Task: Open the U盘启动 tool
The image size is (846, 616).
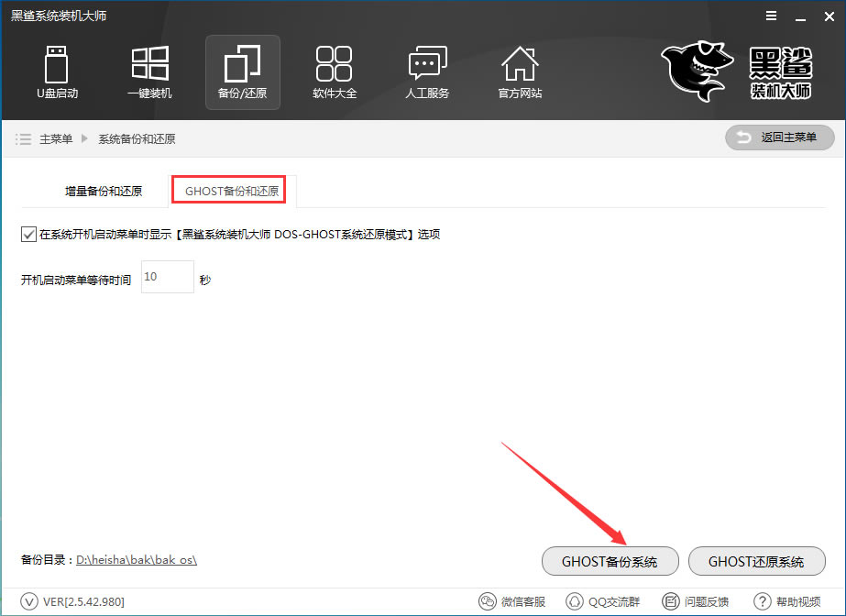Action: click(x=57, y=72)
